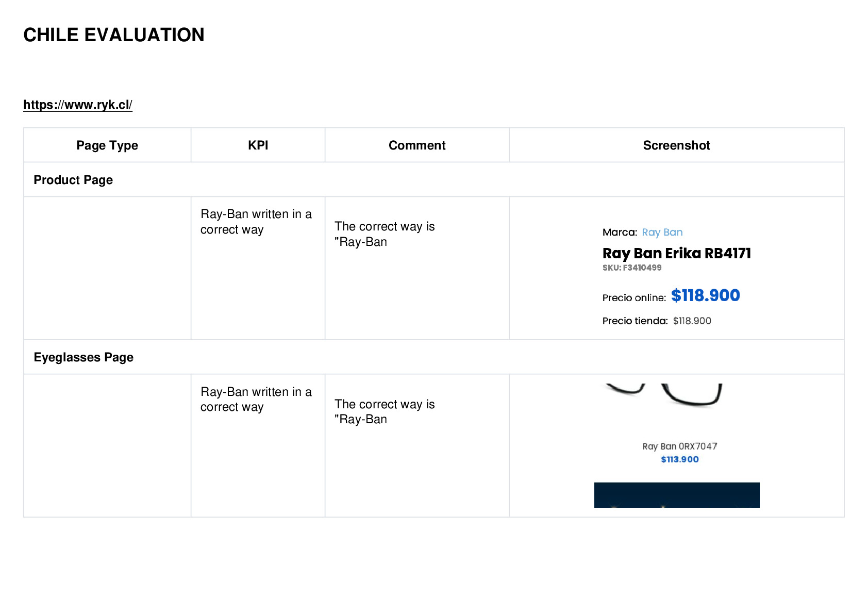Click the Screenshot column header
Screen dimensions: 868x614
[x=676, y=145]
